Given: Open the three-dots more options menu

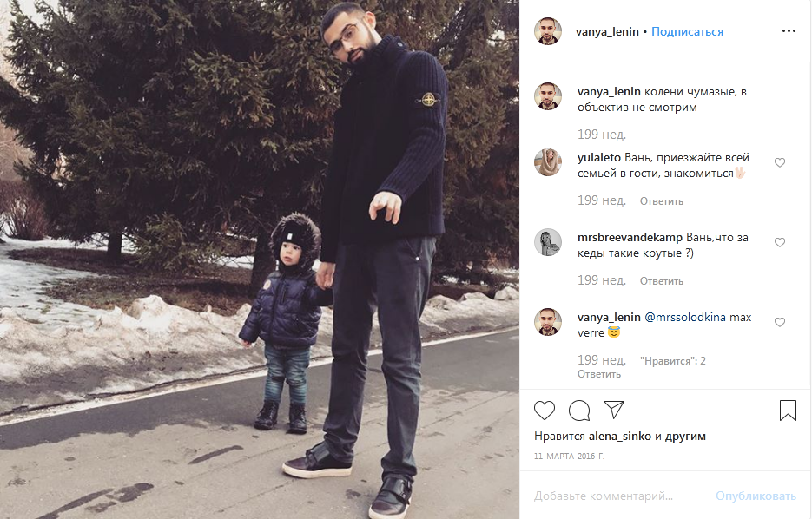Looking at the screenshot, I should click(x=789, y=31).
